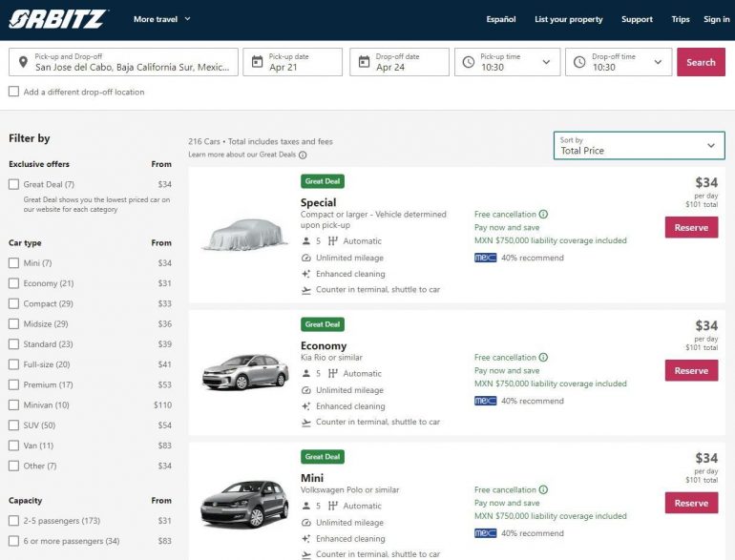Click Free cancellation info icon on Special car
This screenshot has height=560, width=735.
[x=543, y=215]
